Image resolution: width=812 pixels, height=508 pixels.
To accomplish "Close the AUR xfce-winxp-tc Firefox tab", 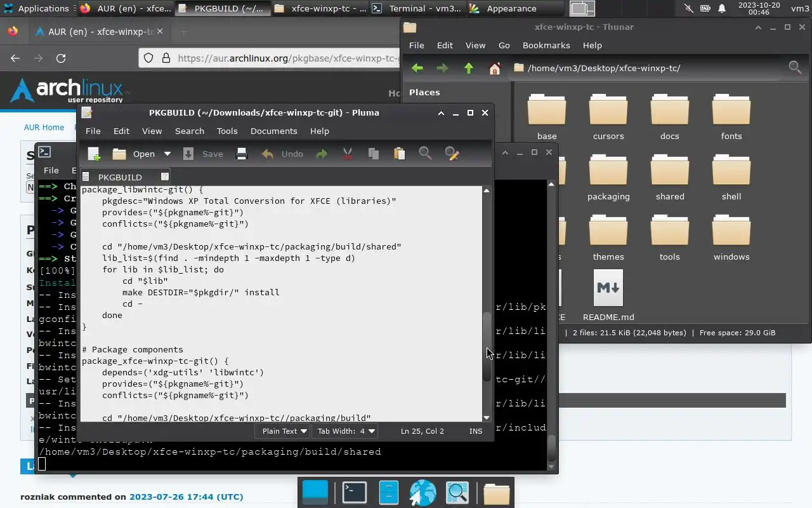I will tap(159, 31).
